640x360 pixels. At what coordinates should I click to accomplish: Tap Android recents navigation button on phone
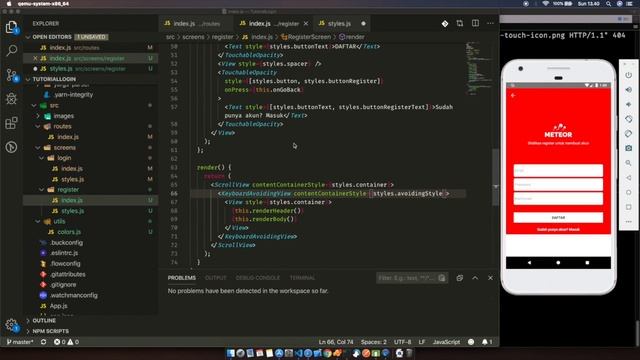(x=587, y=263)
